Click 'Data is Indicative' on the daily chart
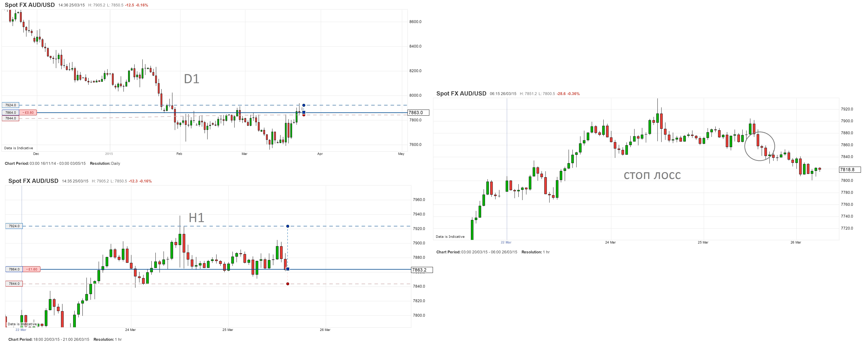Screen dimensions: 868x352 pos(19,148)
